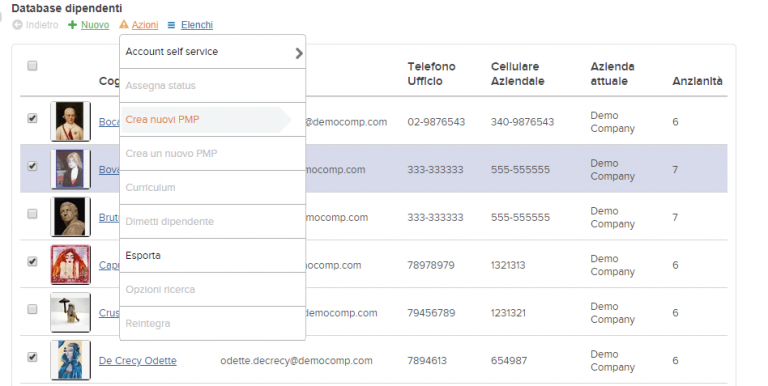Viewport: 768px width, 386px height.
Task: Click the Nuovo link to add employee
Action: (95, 25)
